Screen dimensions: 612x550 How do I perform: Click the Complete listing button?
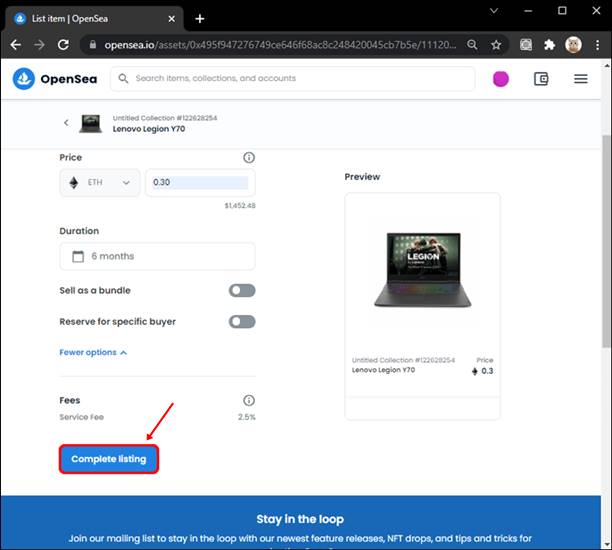click(x=109, y=459)
